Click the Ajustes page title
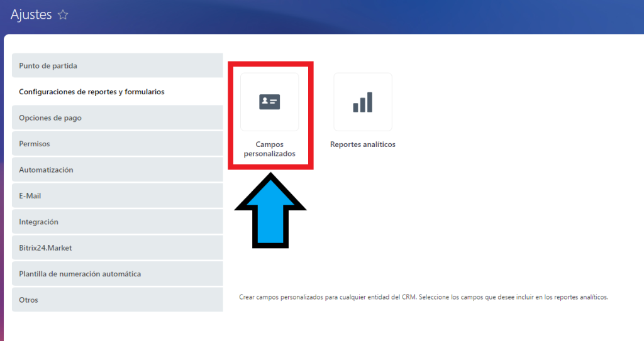Screen dimensions: 644x341 point(31,14)
